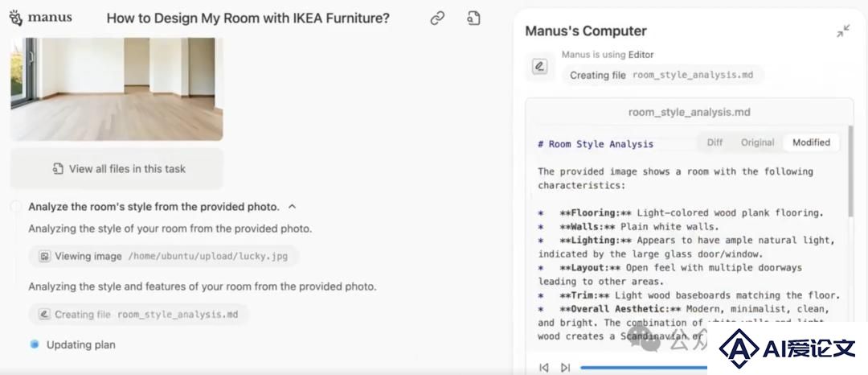This screenshot has height=375, width=868.
Task: Click View all files in this task
Action: pyautogui.click(x=117, y=169)
